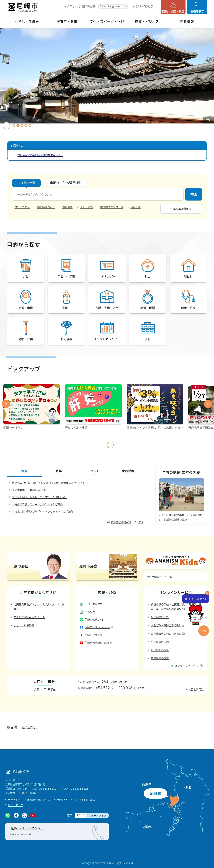Open the 戸籍・住民票 document icon
Image resolution: width=214 pixels, height=868 pixels.
[x=66, y=268]
